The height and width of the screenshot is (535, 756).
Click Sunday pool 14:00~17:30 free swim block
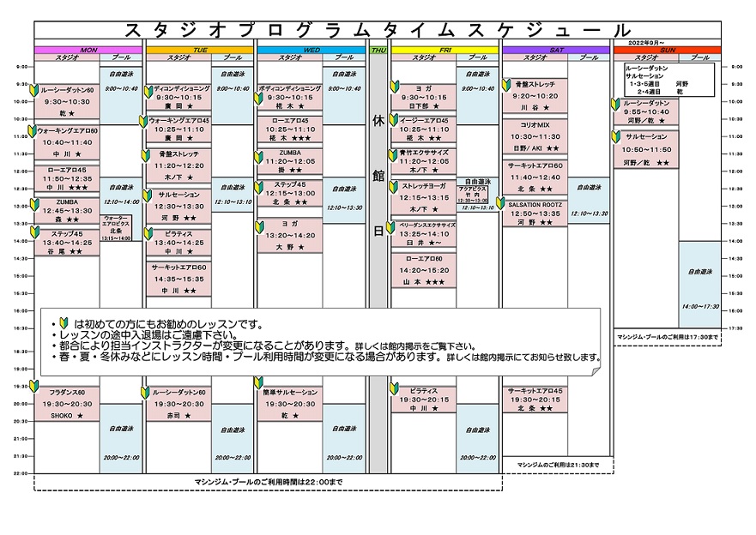click(x=700, y=285)
